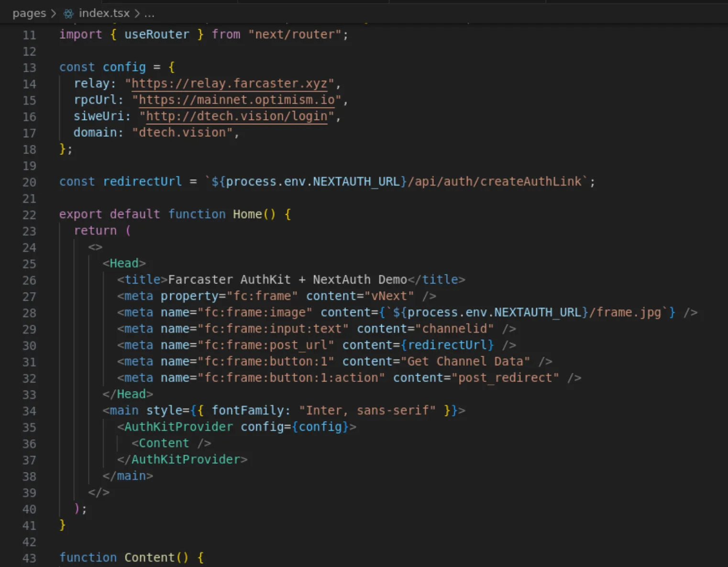This screenshot has width=728, height=567.
Task: Click the "fc:frame:image" name attribute
Action: 255,312
